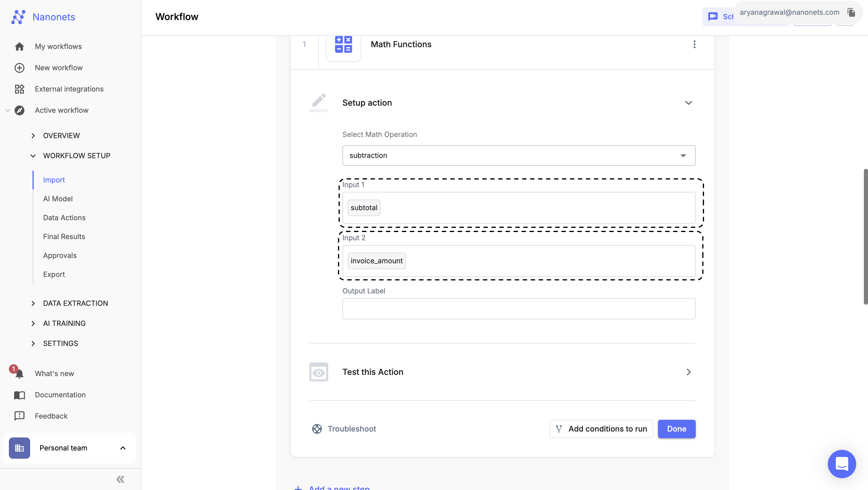Click the Nanonets logo icon
The width and height of the screenshot is (868, 490).
tap(18, 17)
